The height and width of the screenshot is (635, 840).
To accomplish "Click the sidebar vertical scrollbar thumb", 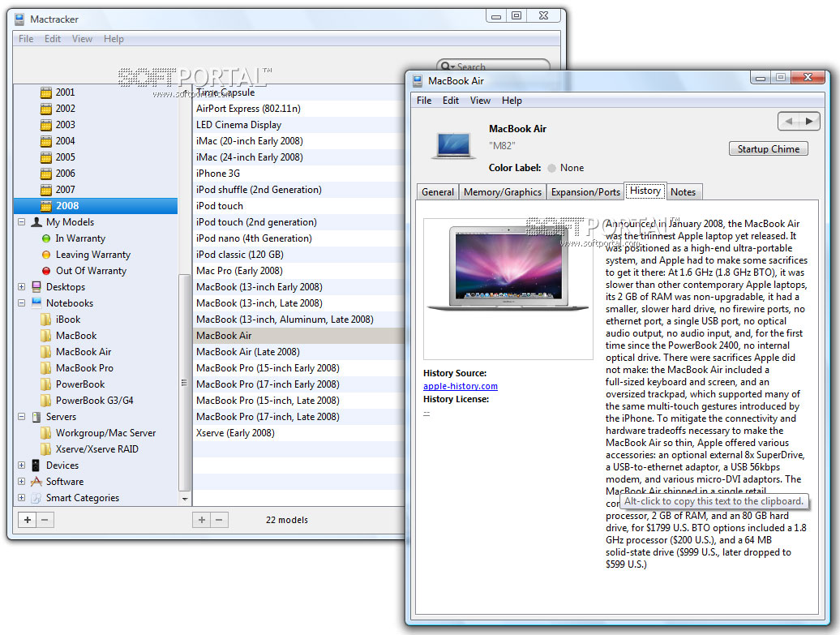I will click(x=184, y=383).
